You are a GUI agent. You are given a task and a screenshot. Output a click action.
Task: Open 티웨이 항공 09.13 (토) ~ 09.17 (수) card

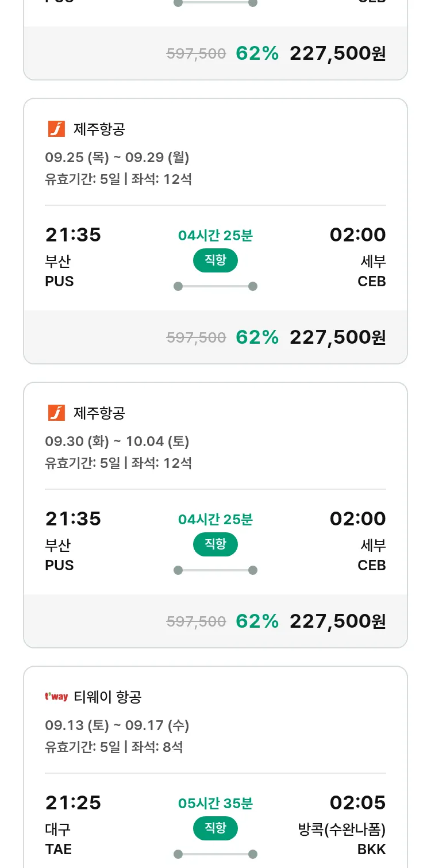tap(215, 735)
